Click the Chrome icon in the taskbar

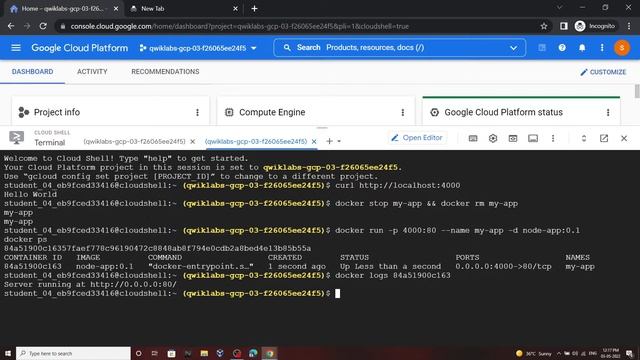click(269, 353)
